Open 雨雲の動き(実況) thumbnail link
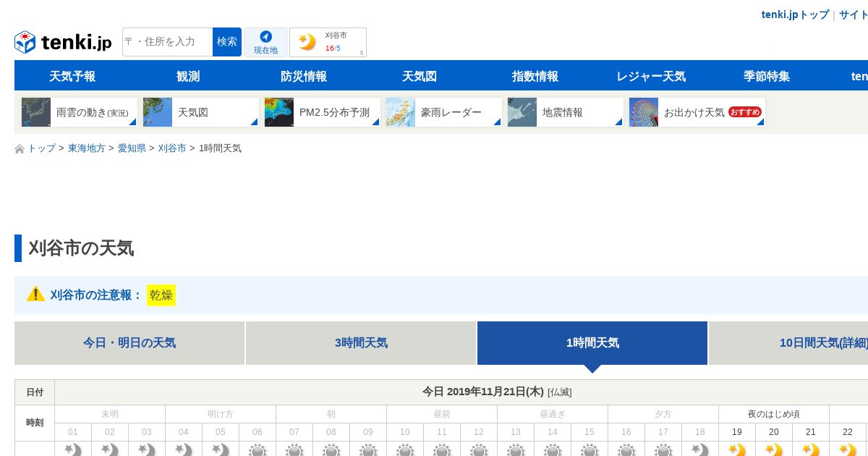This screenshot has height=456, width=868. [80, 112]
